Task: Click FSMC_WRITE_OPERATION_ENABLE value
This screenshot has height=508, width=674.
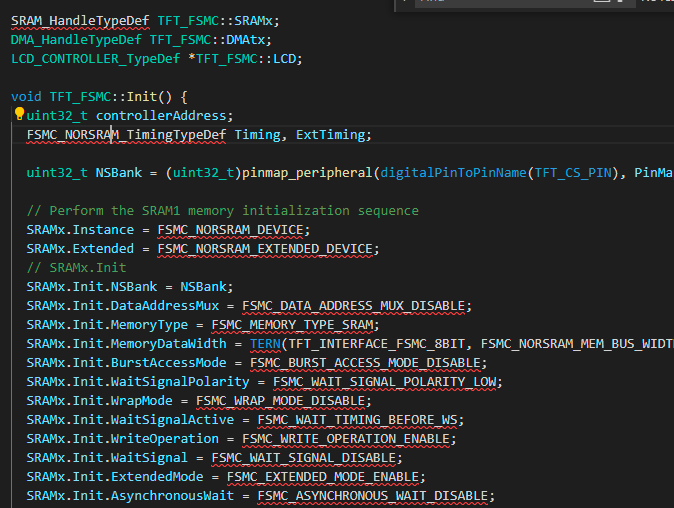Action: tap(346, 439)
